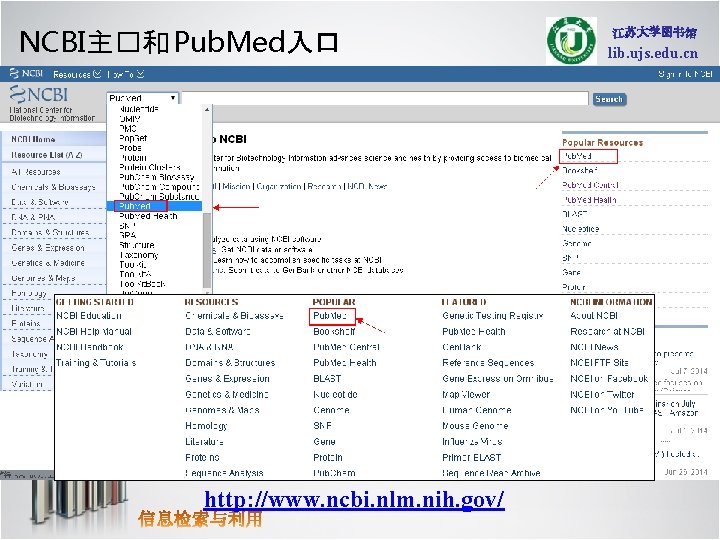Click Bookshelf in the footer Popular column

click(x=334, y=332)
